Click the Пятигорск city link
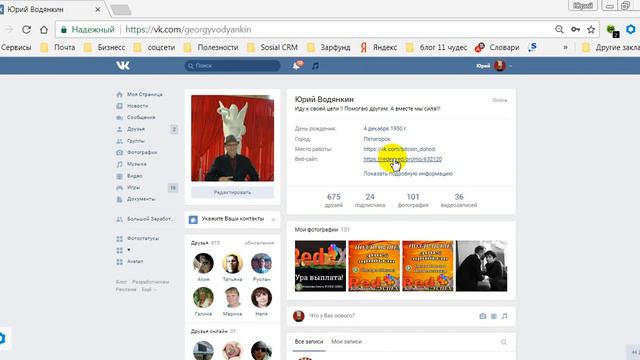 coord(377,139)
